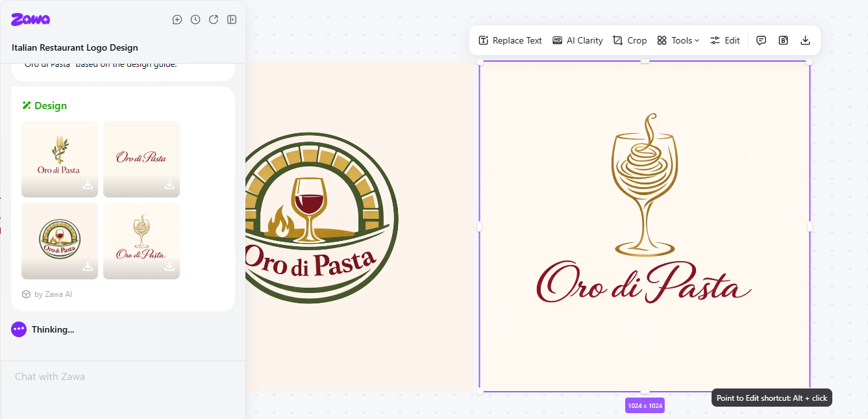Expand the Tools dropdown
The width and height of the screenshot is (868, 419).
(678, 40)
